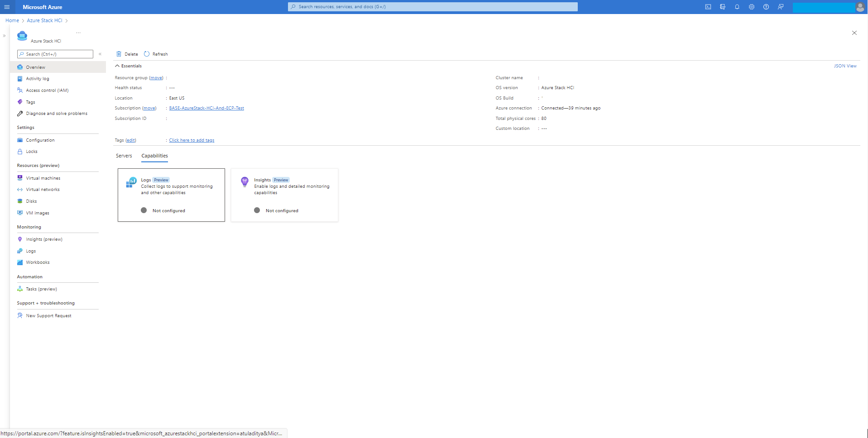The width and height of the screenshot is (868, 438).
Task: Open the Insights capability card
Action: point(284,195)
